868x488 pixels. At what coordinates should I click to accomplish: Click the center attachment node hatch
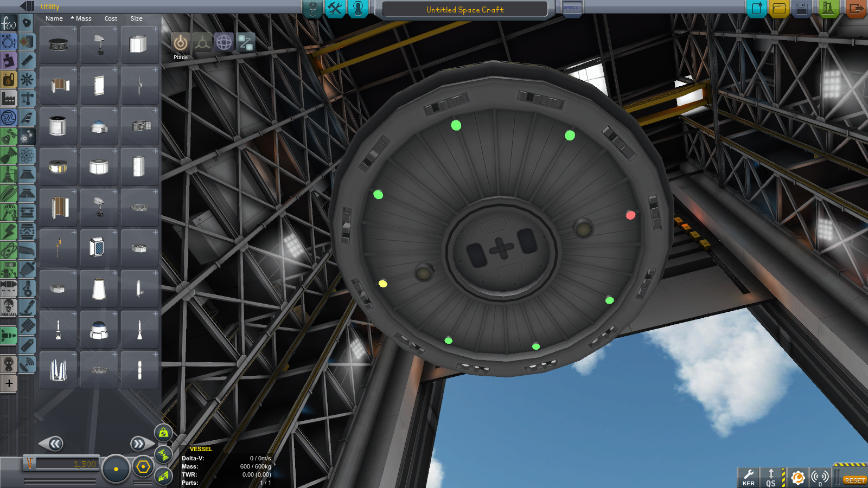click(x=502, y=249)
